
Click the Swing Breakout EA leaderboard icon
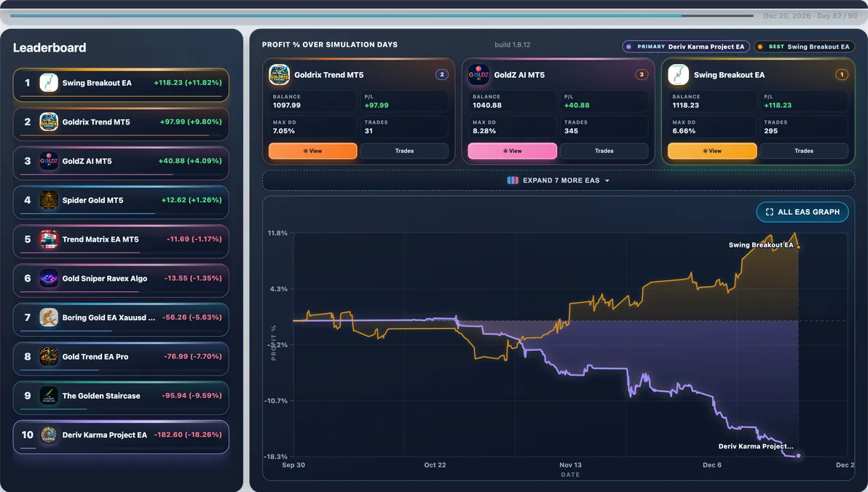click(x=49, y=83)
